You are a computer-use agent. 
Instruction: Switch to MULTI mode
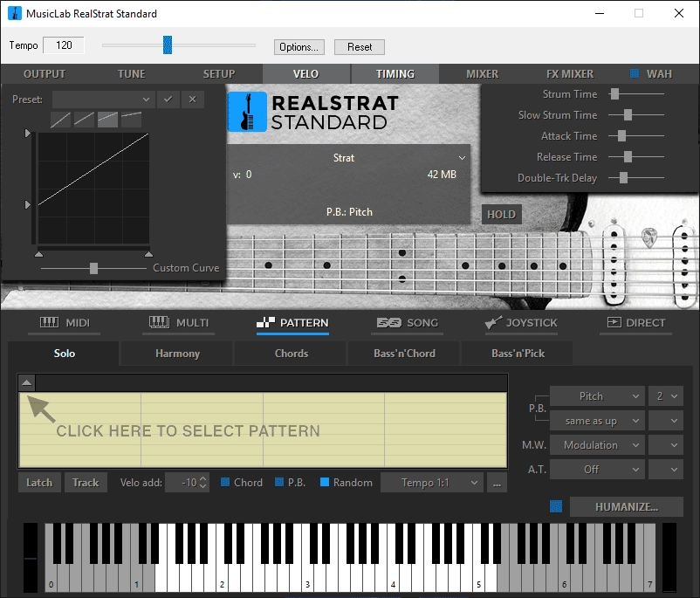click(x=179, y=323)
